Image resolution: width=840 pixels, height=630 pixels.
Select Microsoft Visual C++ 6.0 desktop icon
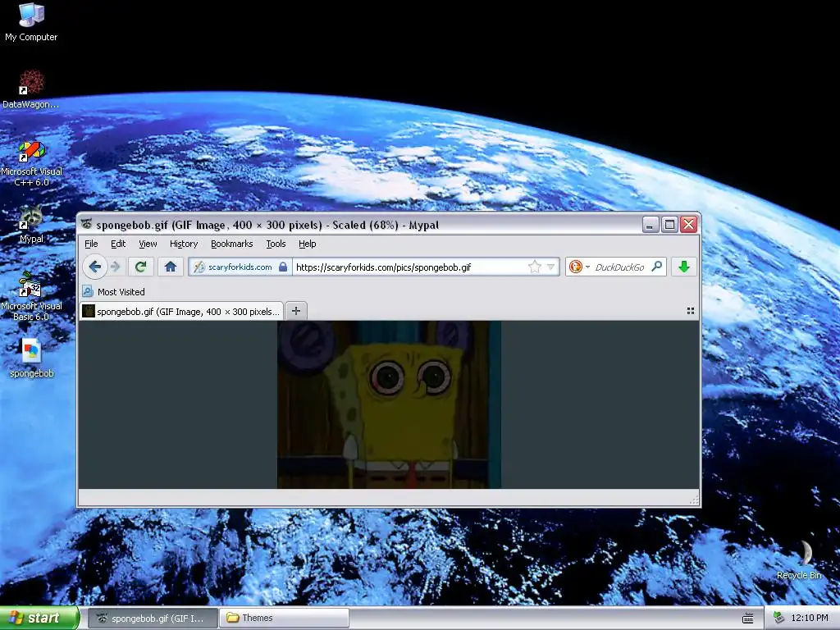coord(32,163)
